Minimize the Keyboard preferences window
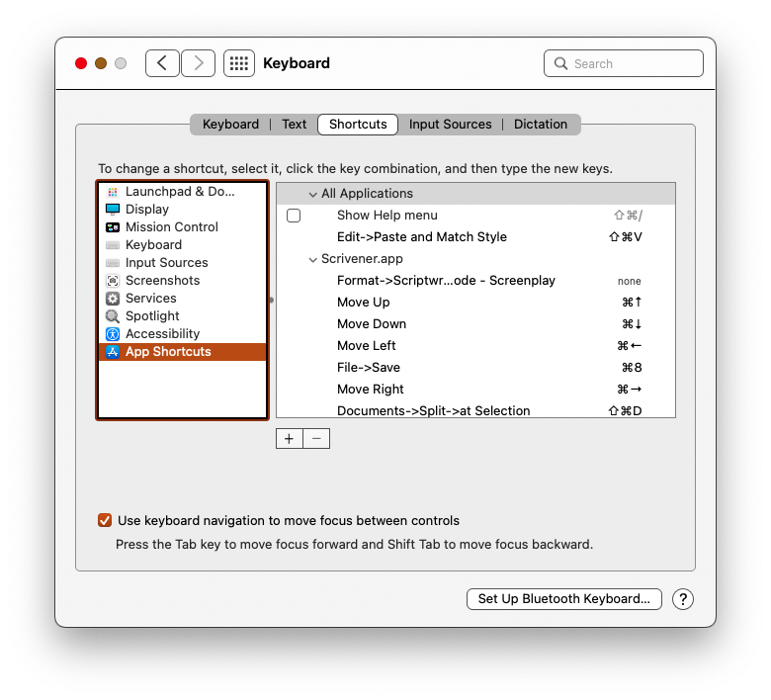This screenshot has width=771, height=700. (x=101, y=63)
